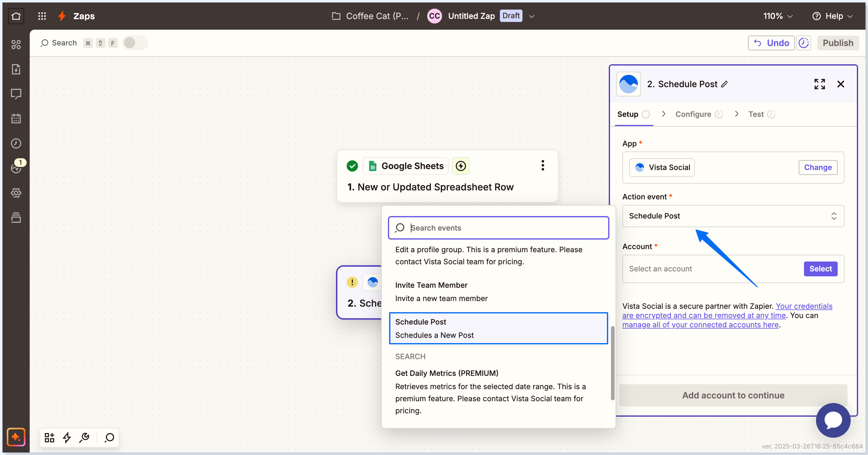Open the apps grid launcher
The height and width of the screenshot is (455, 868).
[x=42, y=16]
